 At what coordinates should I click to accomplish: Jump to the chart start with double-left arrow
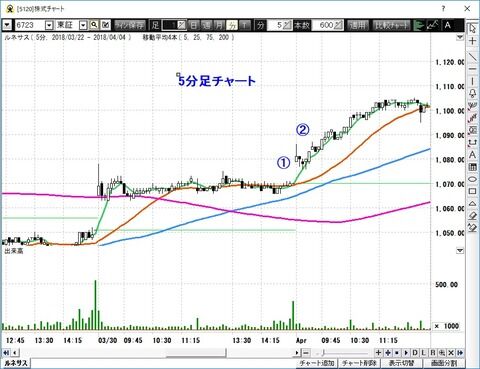[x=6, y=352]
